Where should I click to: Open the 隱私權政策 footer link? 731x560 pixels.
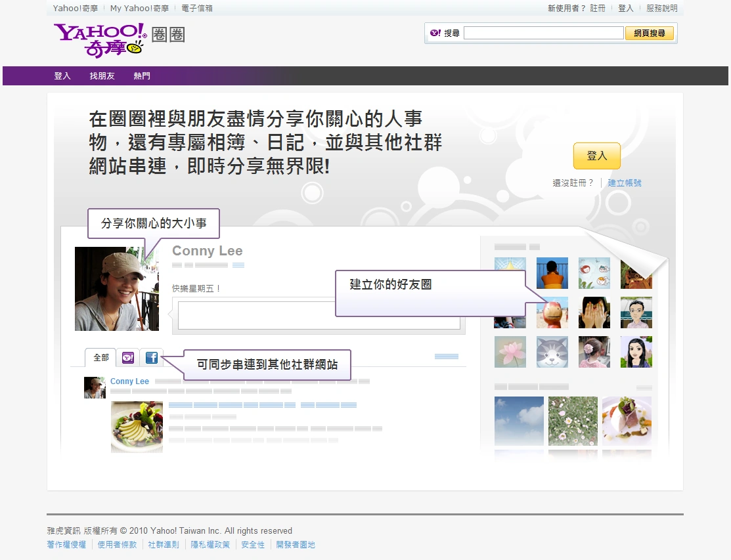coord(210,544)
